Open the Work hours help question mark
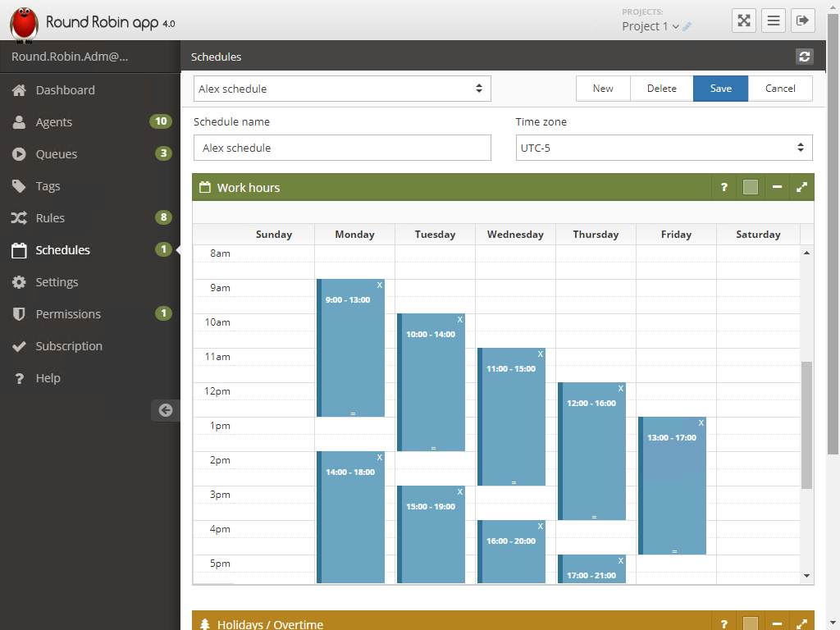Screen dimensions: 840x630 click(x=724, y=187)
